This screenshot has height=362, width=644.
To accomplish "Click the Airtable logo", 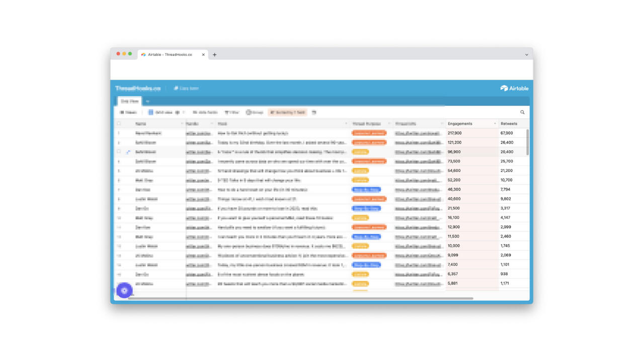I will [x=514, y=88].
